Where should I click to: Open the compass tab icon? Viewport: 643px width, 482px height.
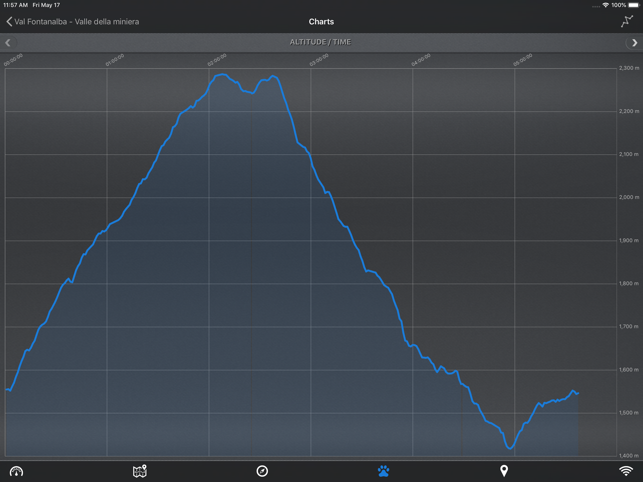coord(262,471)
